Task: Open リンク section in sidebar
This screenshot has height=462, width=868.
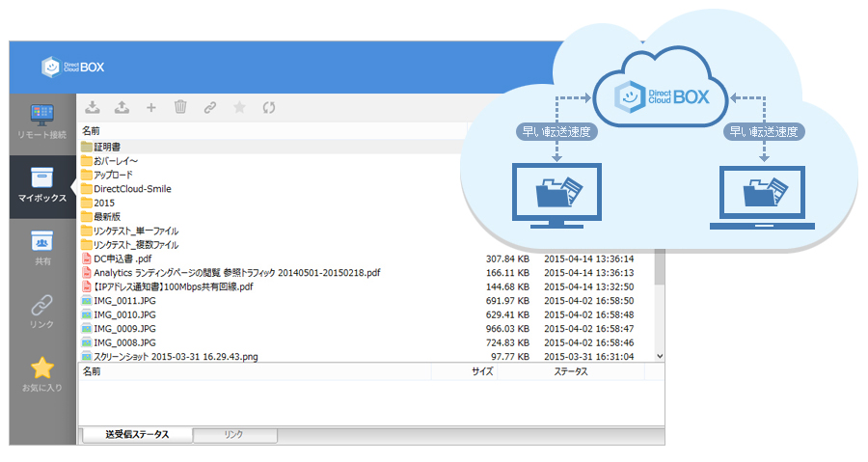Action: click(42, 313)
